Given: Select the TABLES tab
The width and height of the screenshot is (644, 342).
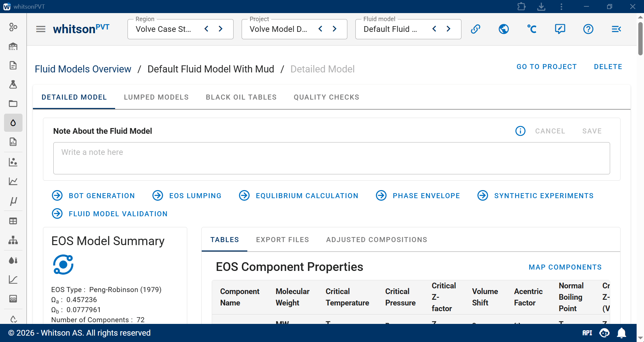Looking at the screenshot, I should [x=225, y=240].
